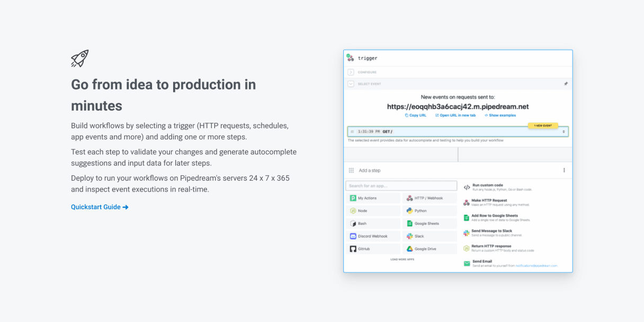Click the list icon in the GET event row

352,131
